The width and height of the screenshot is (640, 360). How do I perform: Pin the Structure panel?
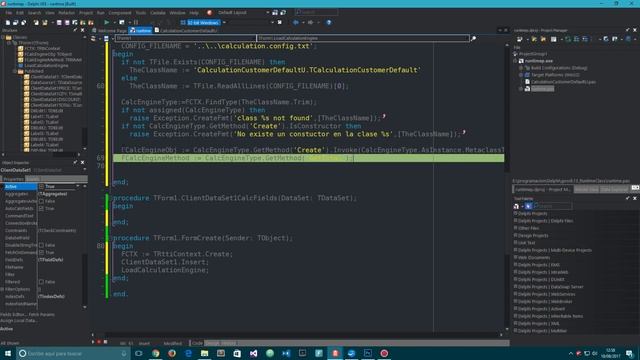tap(75, 30)
